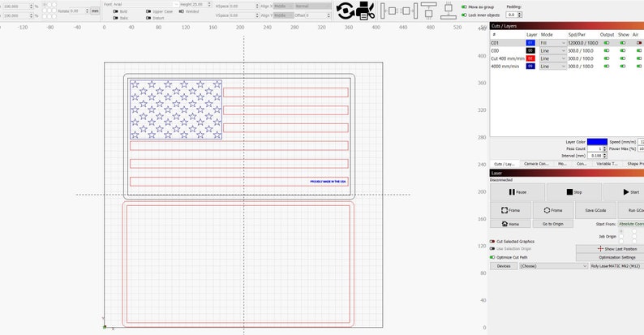Switch to Variable Text tab
The image size is (644, 335).
pos(606,164)
